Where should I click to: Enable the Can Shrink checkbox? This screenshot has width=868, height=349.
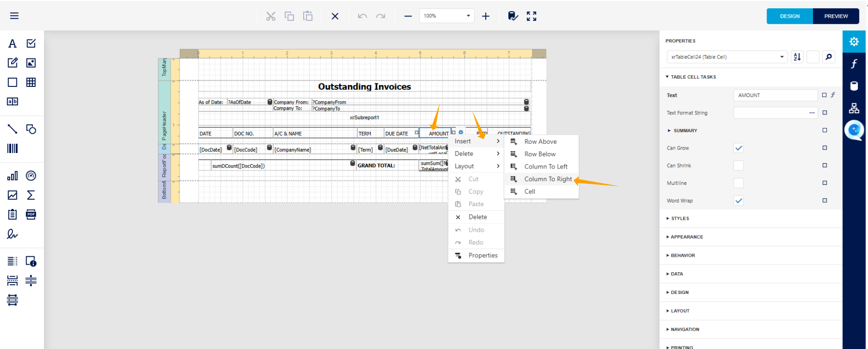738,166
